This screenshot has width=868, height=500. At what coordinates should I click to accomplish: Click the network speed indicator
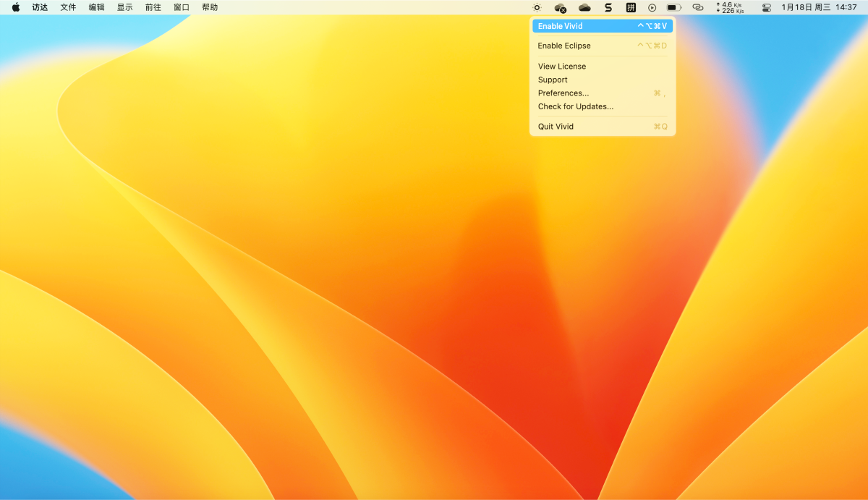point(730,7)
